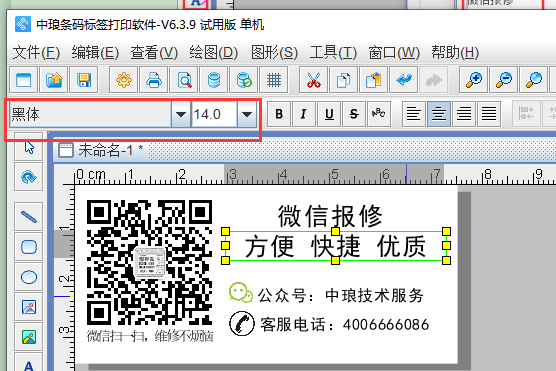The image size is (556, 371).
Task: Select the 方便 快捷 优质 text object
Action: [335, 246]
